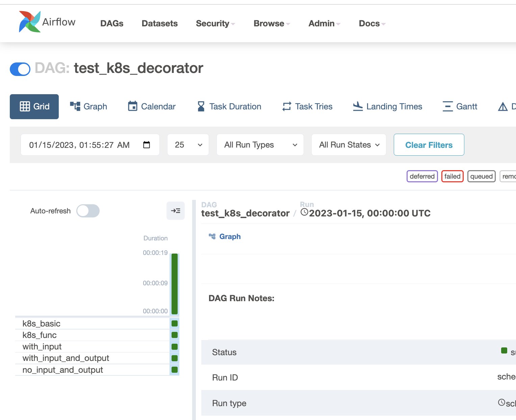Click the k8s_func task row label
This screenshot has height=420, width=516.
(x=40, y=335)
